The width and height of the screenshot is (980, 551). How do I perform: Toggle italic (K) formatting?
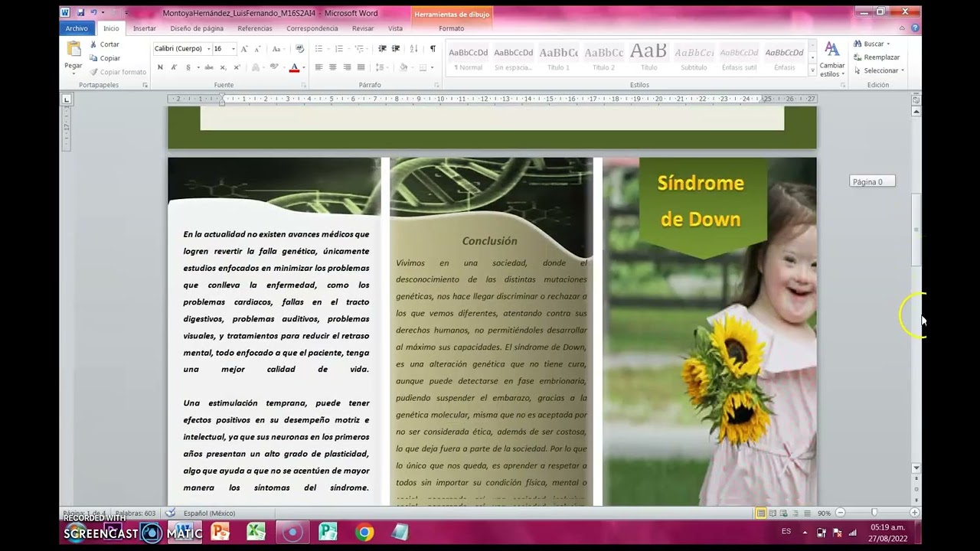coord(174,67)
